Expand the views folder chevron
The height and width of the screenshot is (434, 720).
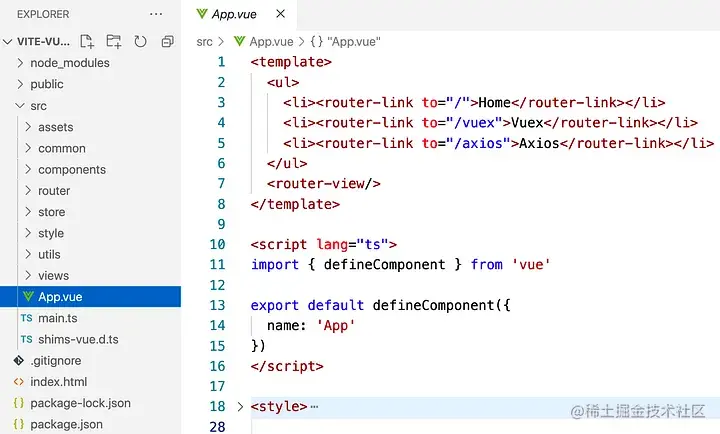tap(28, 275)
